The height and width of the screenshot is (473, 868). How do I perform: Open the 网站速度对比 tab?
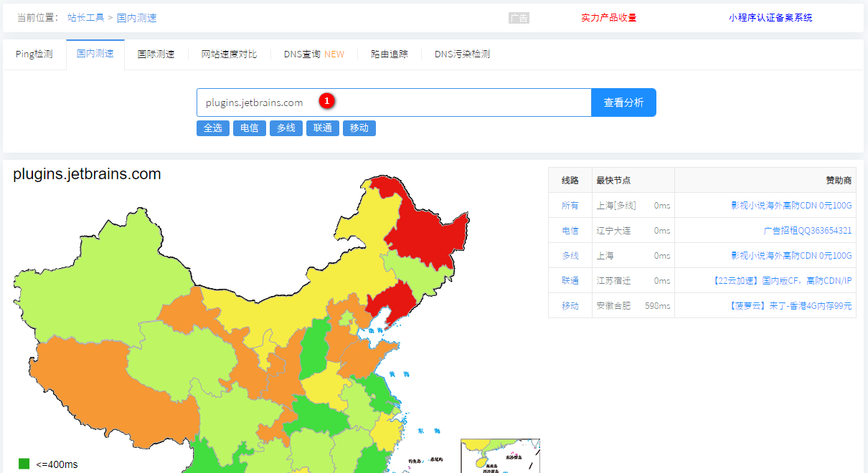230,54
